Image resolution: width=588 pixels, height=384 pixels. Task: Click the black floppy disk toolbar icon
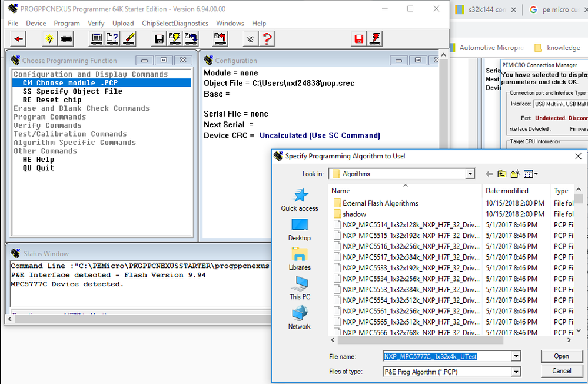(159, 39)
